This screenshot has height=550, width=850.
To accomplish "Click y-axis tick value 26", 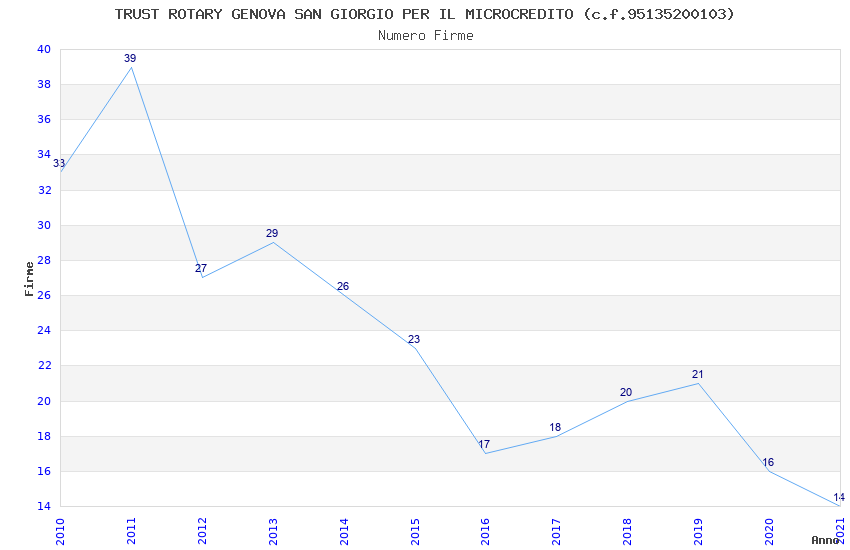I will coord(44,295).
